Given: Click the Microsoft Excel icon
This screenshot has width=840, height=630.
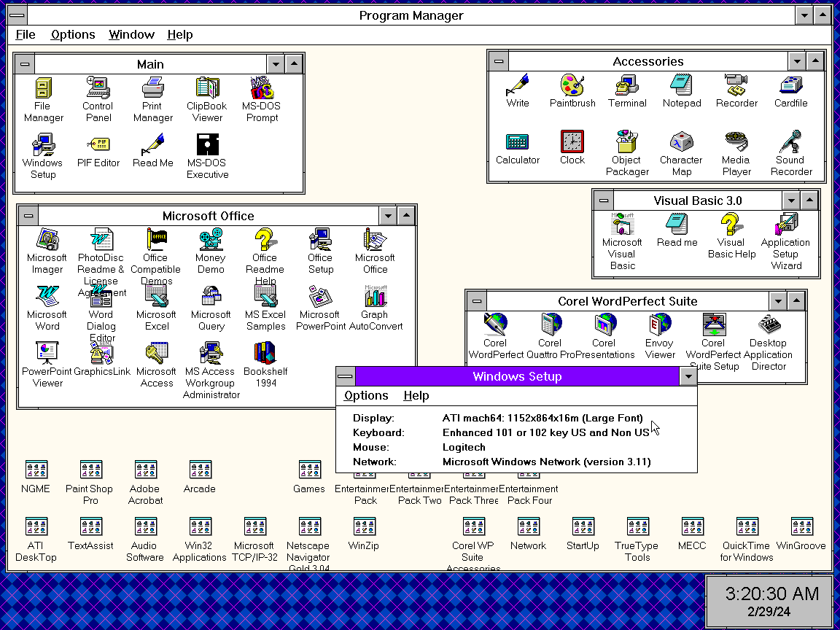Looking at the screenshot, I should [x=157, y=296].
